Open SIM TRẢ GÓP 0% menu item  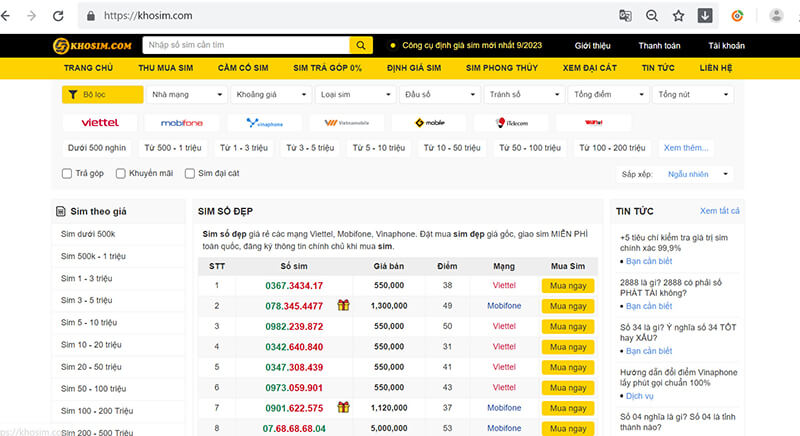coord(328,68)
